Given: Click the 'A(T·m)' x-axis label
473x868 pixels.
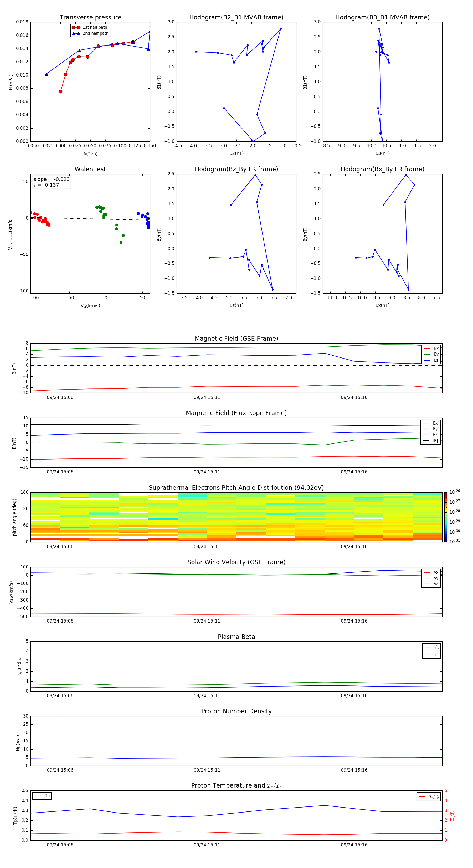Looking at the screenshot, I should point(90,154).
